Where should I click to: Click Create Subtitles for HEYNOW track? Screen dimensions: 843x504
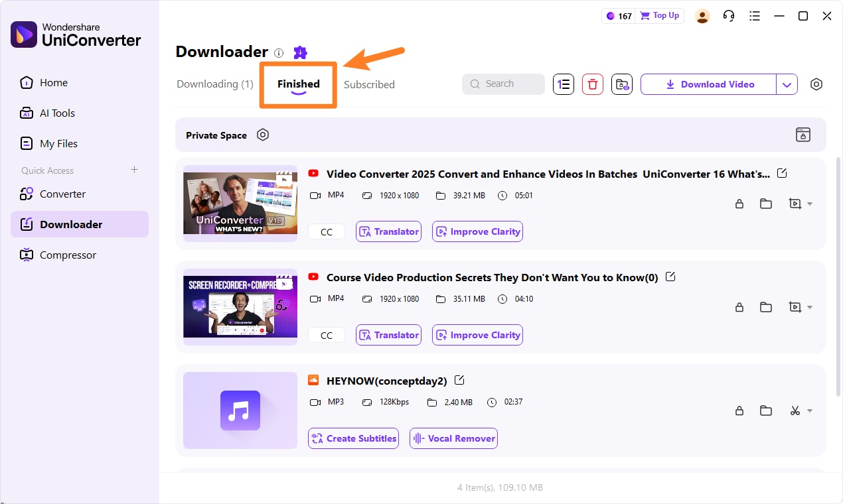pos(354,438)
